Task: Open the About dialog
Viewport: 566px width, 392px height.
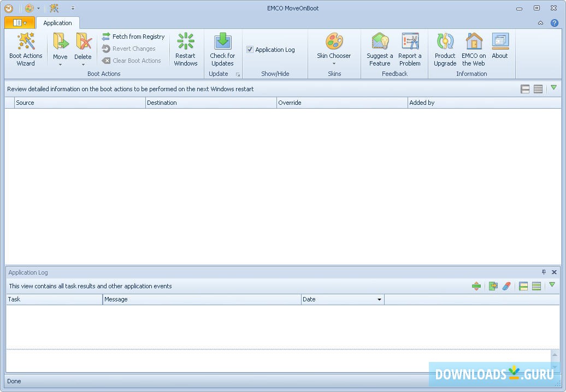Action: click(500, 46)
